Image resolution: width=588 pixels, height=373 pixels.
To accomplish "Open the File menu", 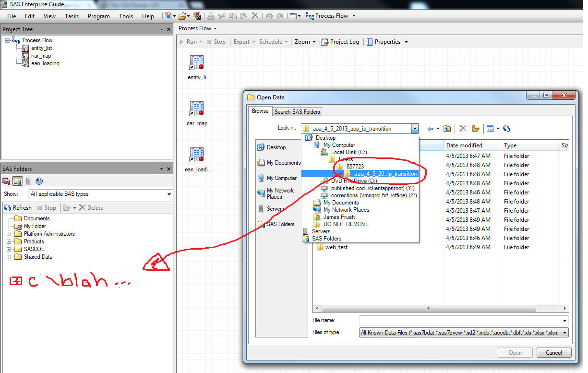I will click(x=12, y=16).
